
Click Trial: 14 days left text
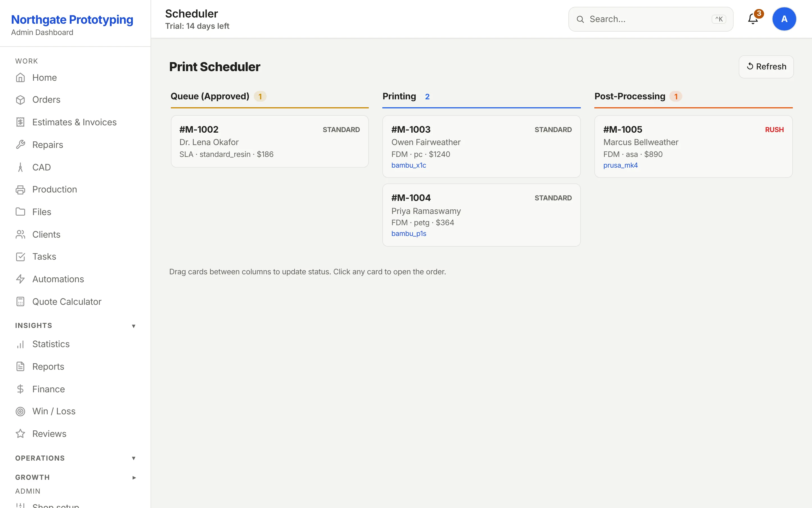(197, 26)
